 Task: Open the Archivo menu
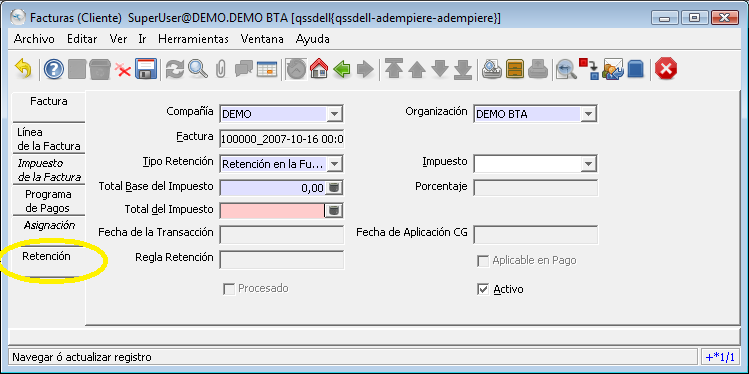pos(34,39)
